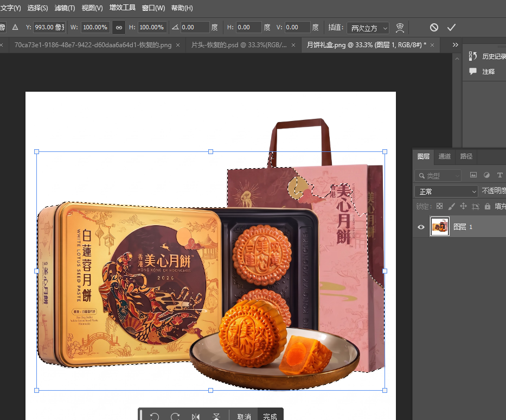Image resolution: width=506 pixels, height=420 pixels.
Task: Open the 注释 notes panel icon
Action: tap(473, 71)
